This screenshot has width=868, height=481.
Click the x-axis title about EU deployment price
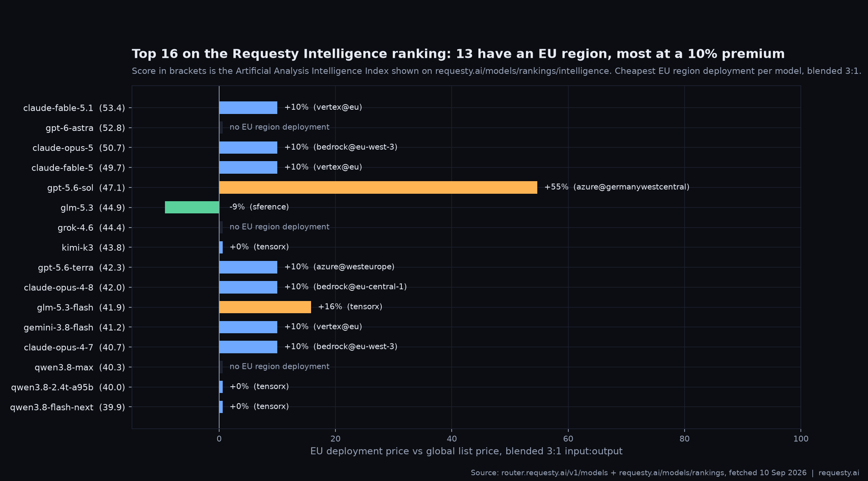[x=466, y=451]
